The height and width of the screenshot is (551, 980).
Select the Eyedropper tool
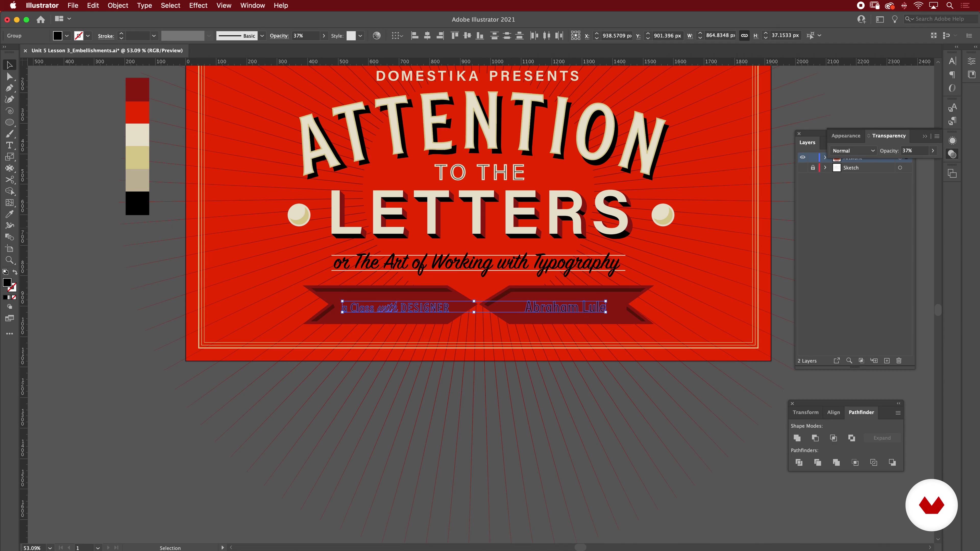tap(9, 214)
